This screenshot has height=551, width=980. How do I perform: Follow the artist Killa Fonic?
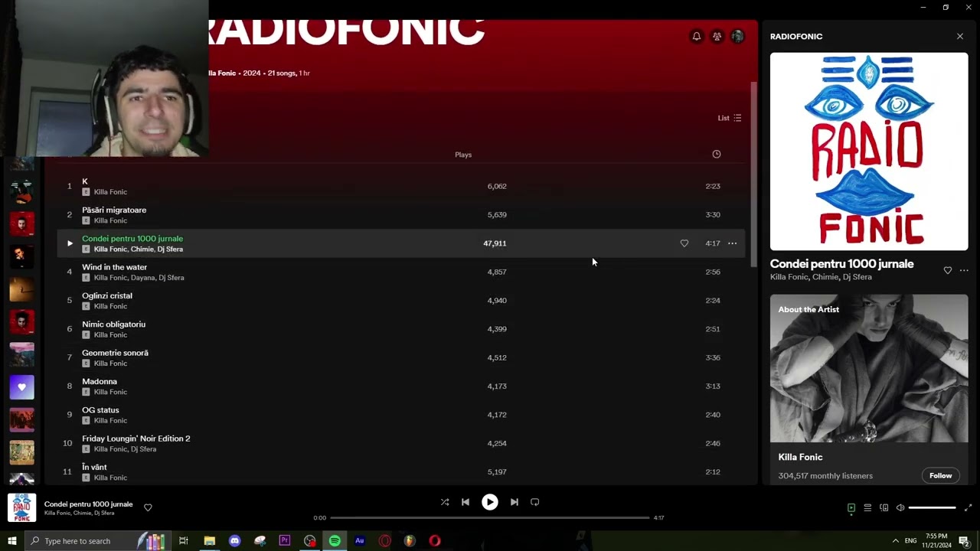940,475
